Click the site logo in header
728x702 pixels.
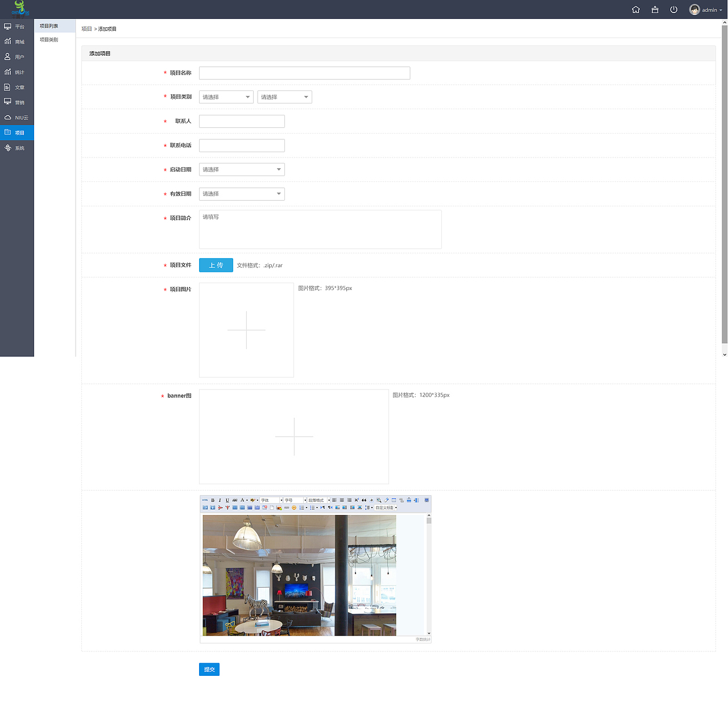click(x=20, y=9)
